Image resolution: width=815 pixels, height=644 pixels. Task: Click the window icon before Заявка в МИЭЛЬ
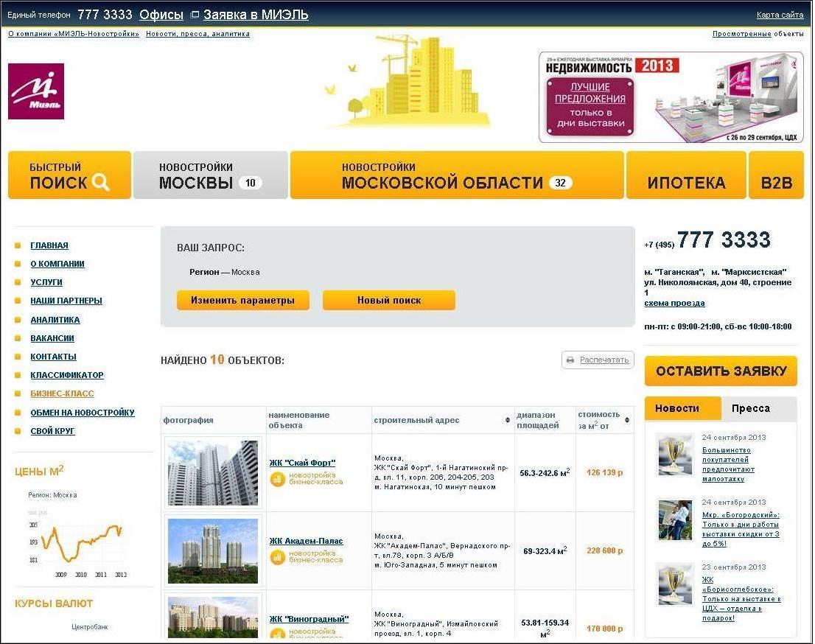click(x=195, y=15)
